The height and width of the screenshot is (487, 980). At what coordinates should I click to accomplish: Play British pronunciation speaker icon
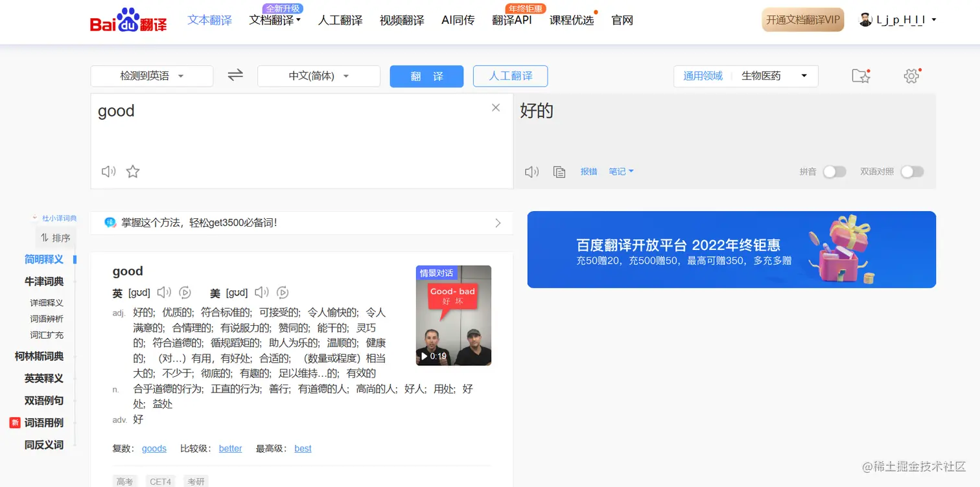tap(164, 293)
